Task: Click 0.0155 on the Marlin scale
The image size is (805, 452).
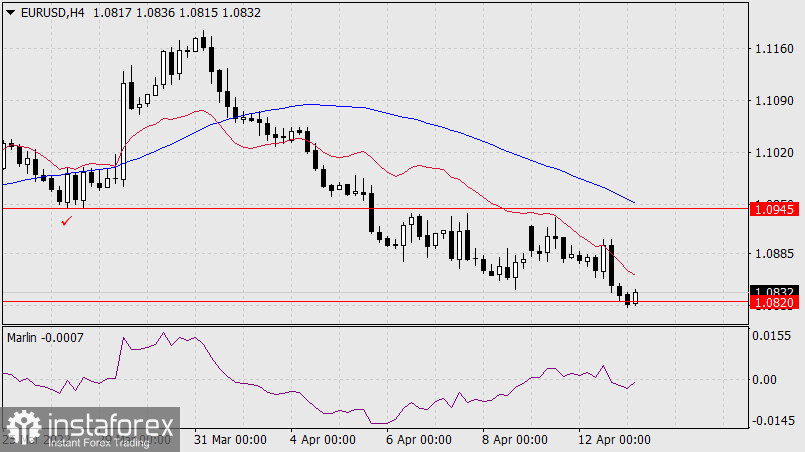Action: (x=776, y=337)
